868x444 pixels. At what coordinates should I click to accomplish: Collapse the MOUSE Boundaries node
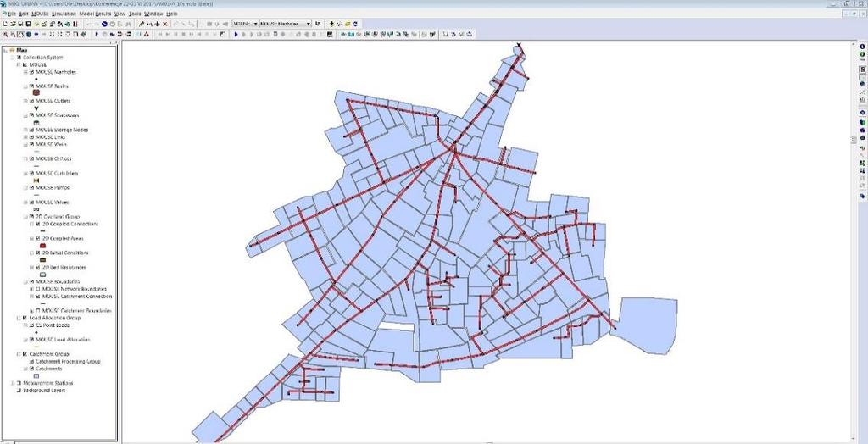(25, 282)
